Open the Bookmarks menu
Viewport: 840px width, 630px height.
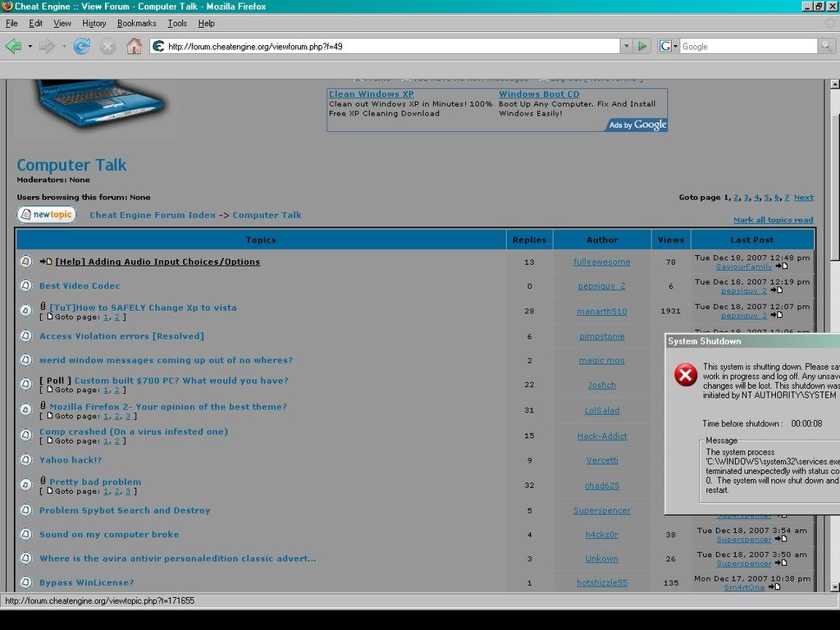point(137,24)
